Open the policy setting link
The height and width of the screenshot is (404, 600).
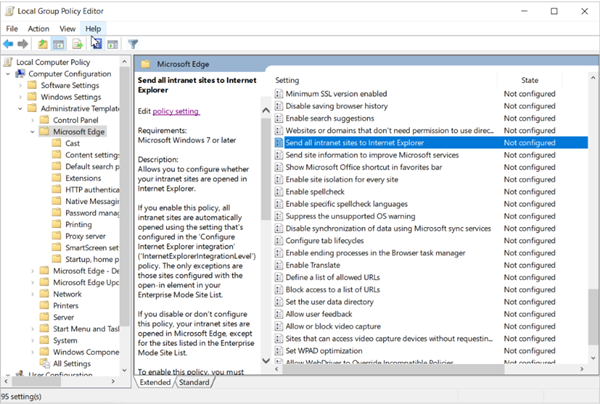176,111
